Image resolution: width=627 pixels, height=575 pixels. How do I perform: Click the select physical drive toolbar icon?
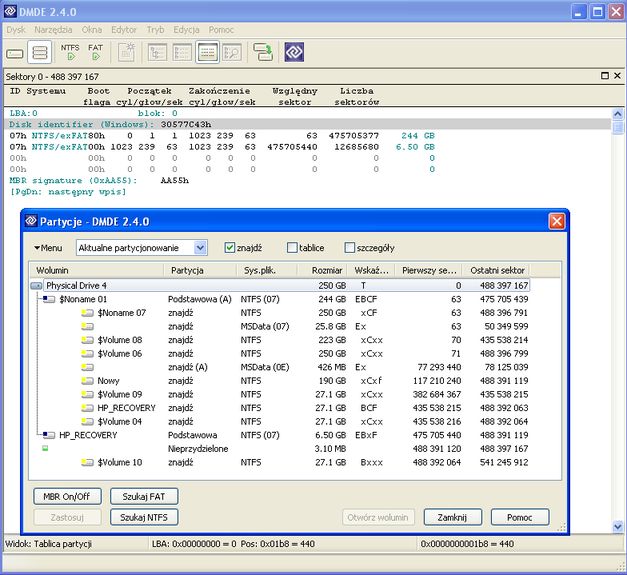click(14, 52)
